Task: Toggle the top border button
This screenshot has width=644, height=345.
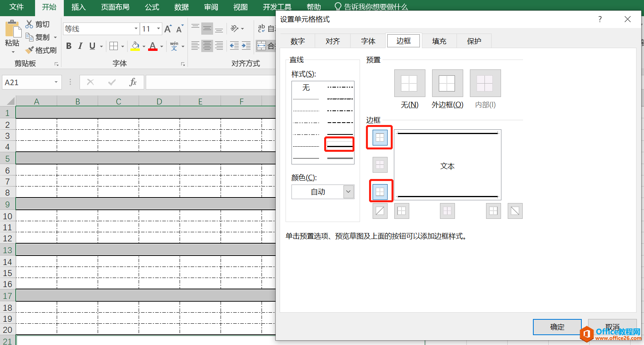Action: tap(380, 137)
